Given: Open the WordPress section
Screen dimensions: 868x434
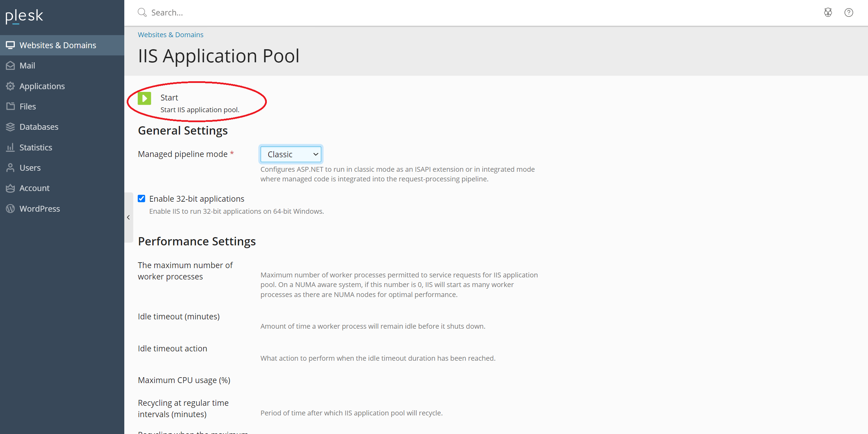Looking at the screenshot, I should pyautogui.click(x=62, y=209).
